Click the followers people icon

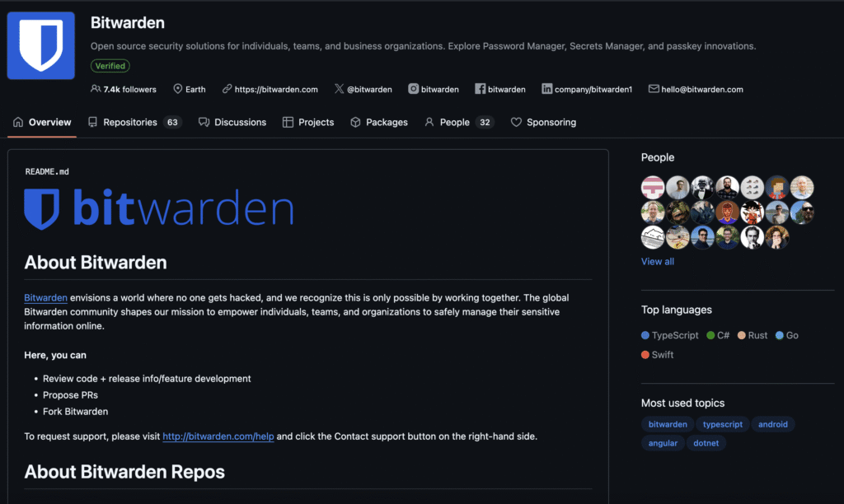(96, 89)
